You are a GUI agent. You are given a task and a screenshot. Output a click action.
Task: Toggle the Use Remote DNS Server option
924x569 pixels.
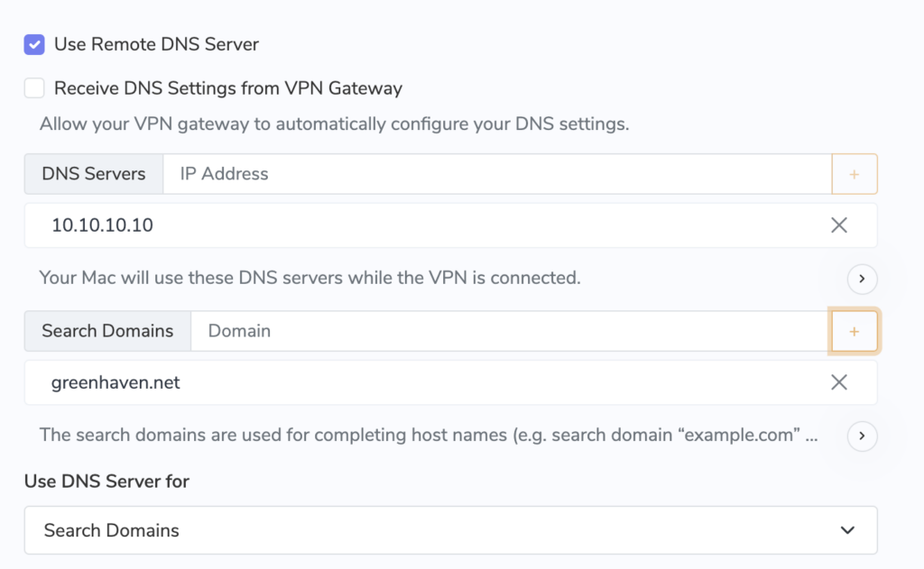33,43
